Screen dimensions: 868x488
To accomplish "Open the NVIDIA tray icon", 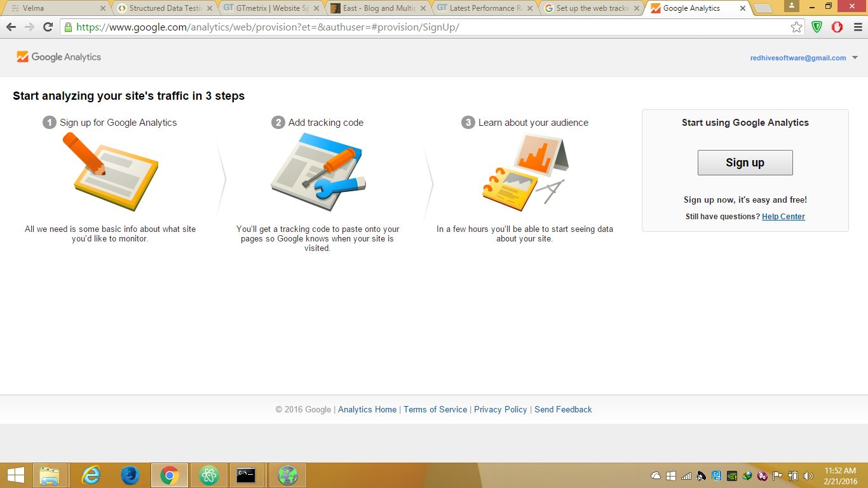I will pyautogui.click(x=732, y=476).
